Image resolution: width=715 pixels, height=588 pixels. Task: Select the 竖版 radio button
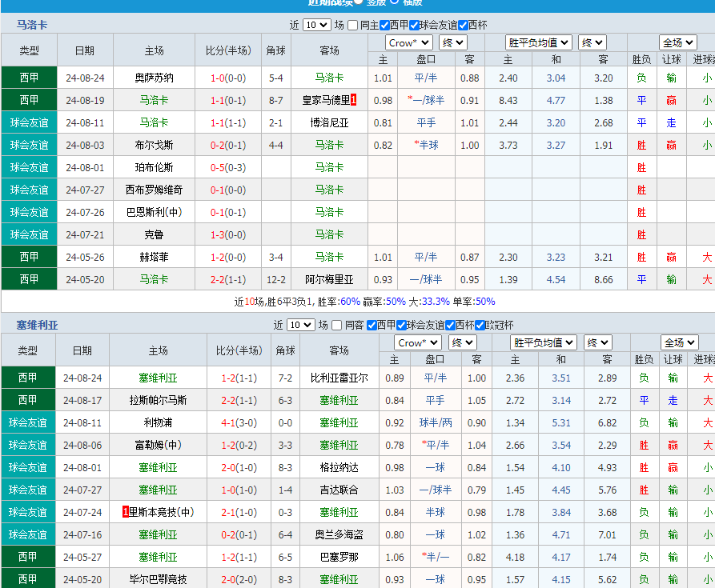[x=359, y=3]
